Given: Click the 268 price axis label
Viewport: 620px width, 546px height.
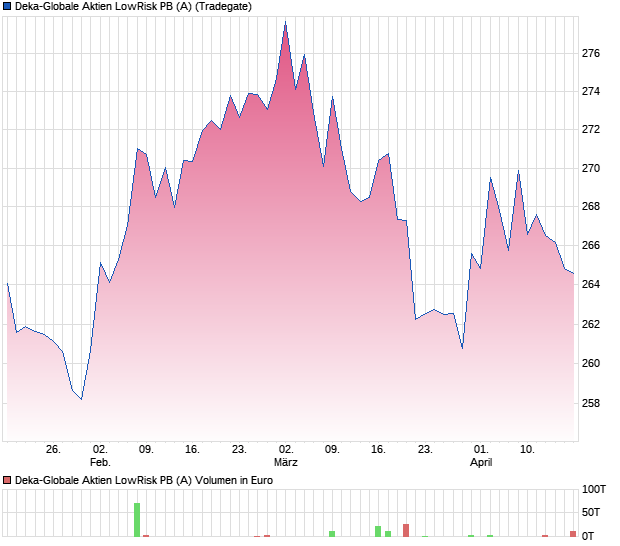Looking at the screenshot, I should pyautogui.click(x=591, y=206).
